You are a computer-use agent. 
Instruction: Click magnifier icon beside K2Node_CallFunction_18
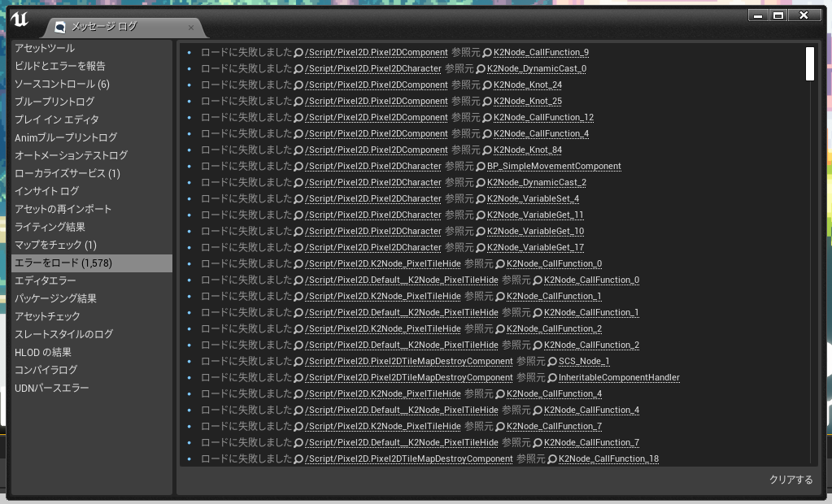point(552,459)
